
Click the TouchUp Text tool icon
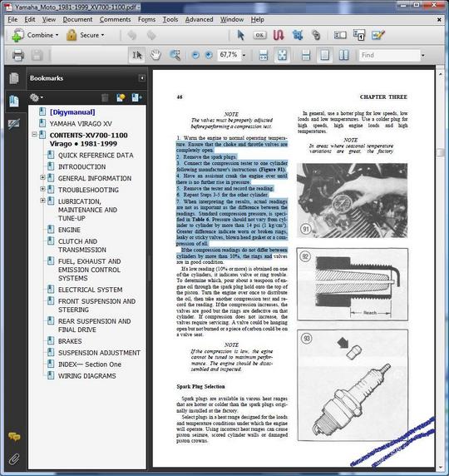pos(359,35)
